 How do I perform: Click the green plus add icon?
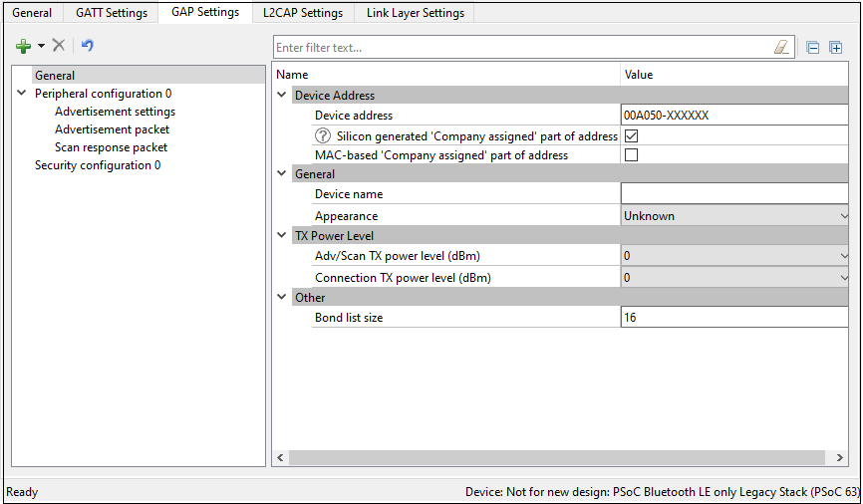pyautogui.click(x=24, y=46)
